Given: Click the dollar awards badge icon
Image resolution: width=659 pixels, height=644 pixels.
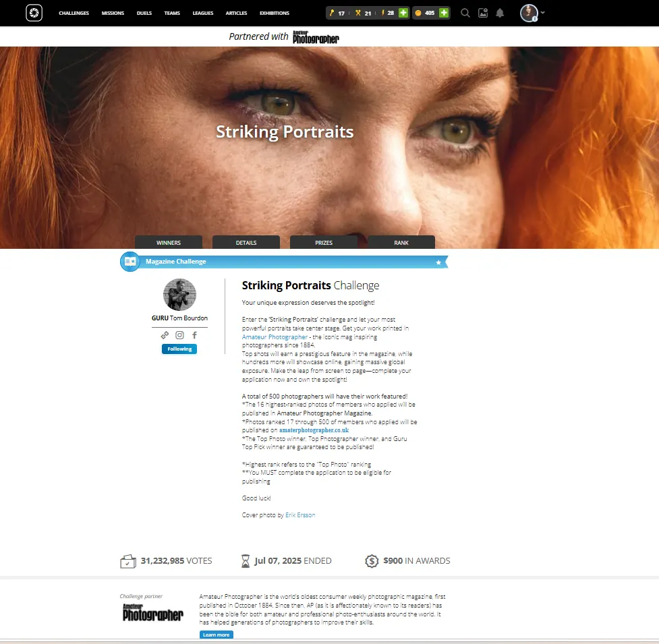Looking at the screenshot, I should [372, 561].
